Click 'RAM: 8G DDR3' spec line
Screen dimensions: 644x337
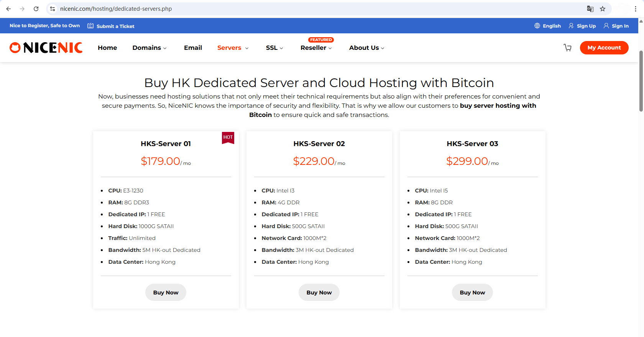[x=128, y=202]
